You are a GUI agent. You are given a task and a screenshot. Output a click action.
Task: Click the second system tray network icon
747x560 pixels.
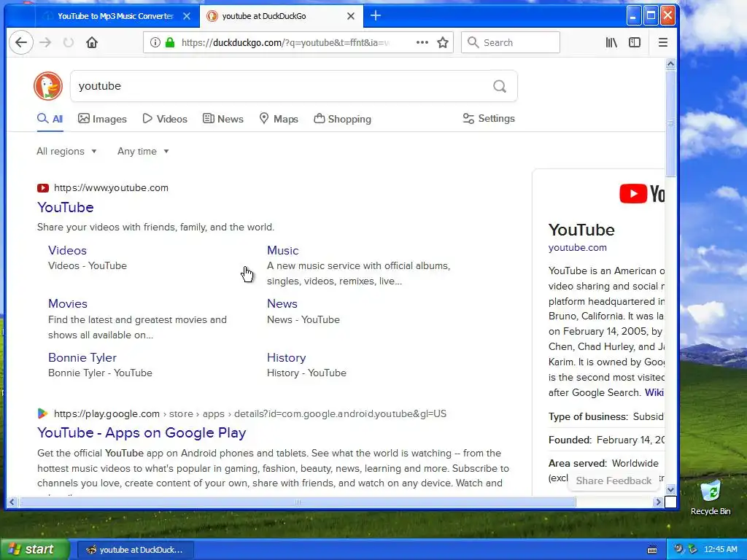point(693,549)
